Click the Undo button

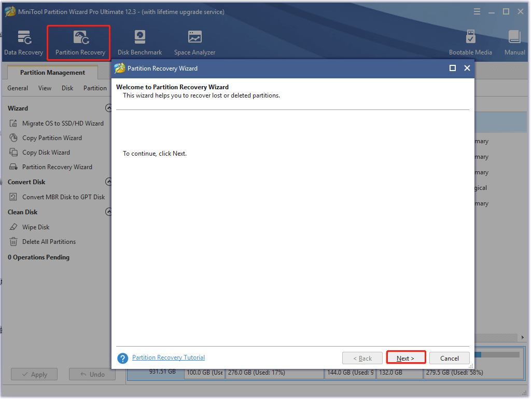coord(92,375)
